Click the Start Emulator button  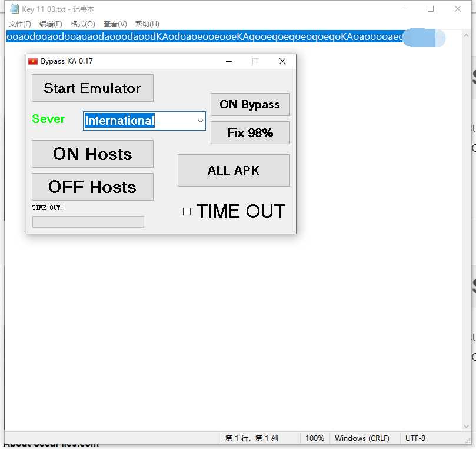92,88
